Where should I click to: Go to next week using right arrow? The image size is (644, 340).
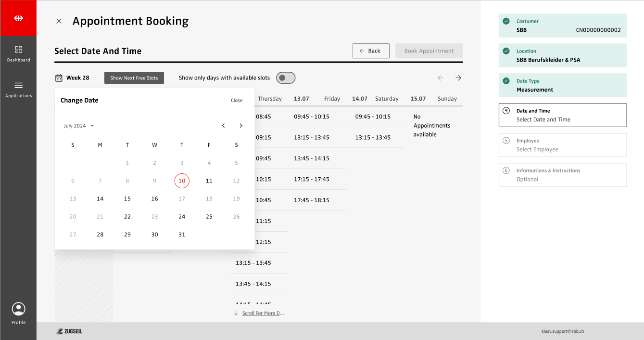coord(458,78)
